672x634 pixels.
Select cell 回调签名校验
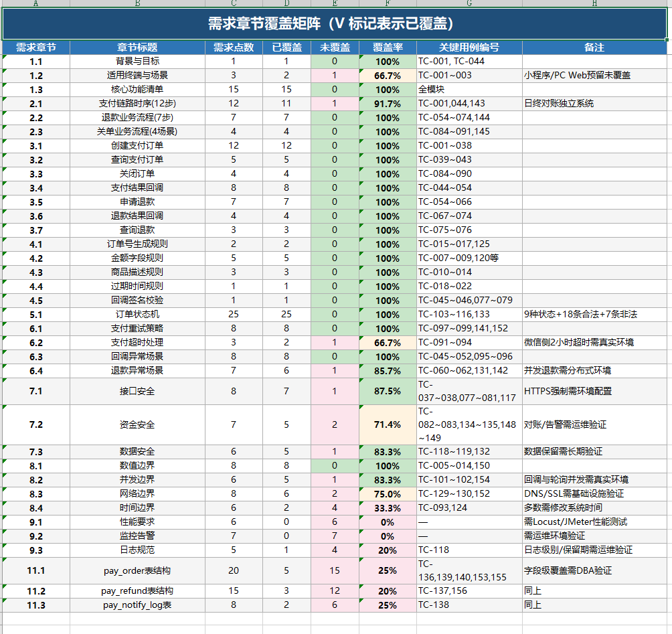click(138, 301)
